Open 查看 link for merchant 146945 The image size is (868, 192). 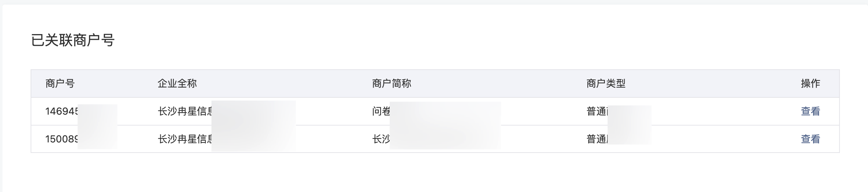coord(810,111)
